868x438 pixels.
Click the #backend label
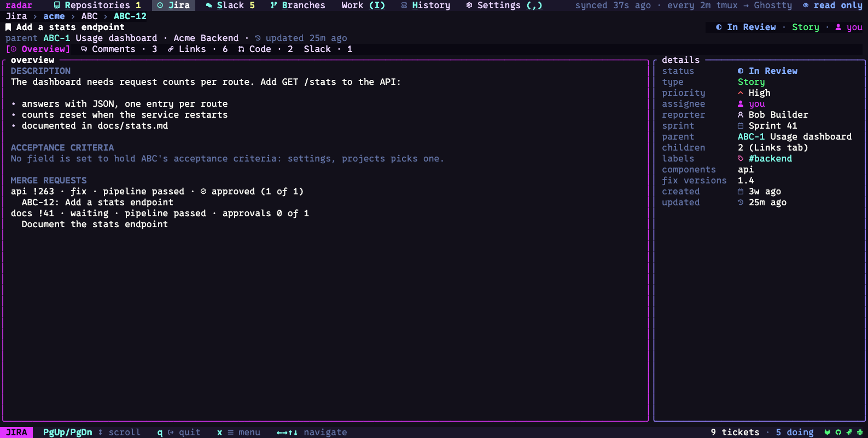770,158
